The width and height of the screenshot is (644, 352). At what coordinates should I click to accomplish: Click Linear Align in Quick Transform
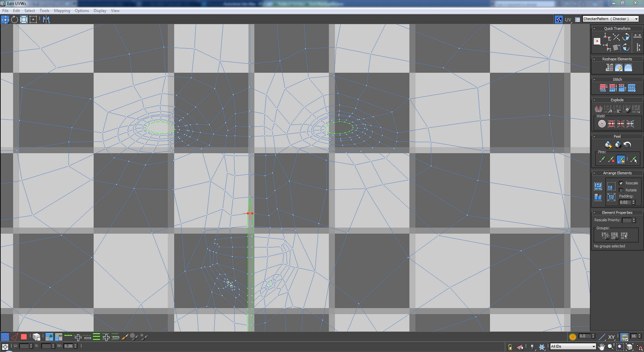(x=616, y=37)
